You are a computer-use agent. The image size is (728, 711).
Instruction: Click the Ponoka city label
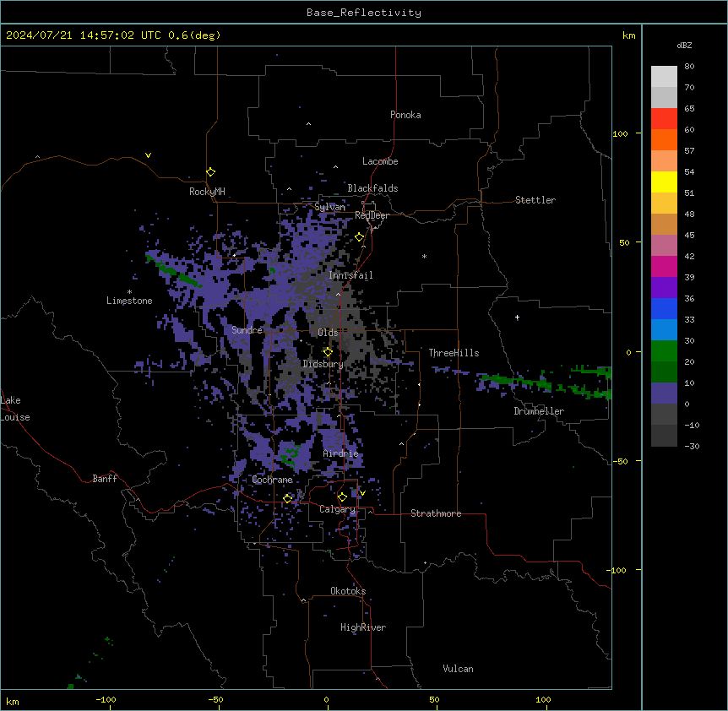pos(405,115)
